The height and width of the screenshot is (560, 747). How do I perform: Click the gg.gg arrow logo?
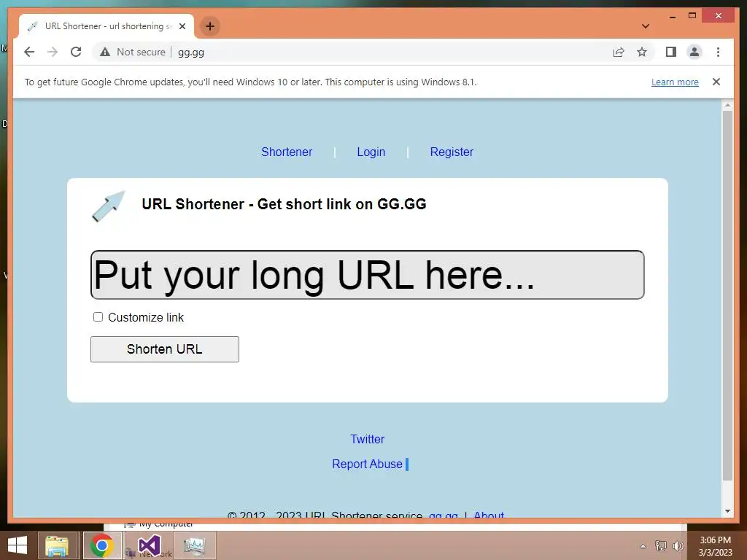(109, 206)
